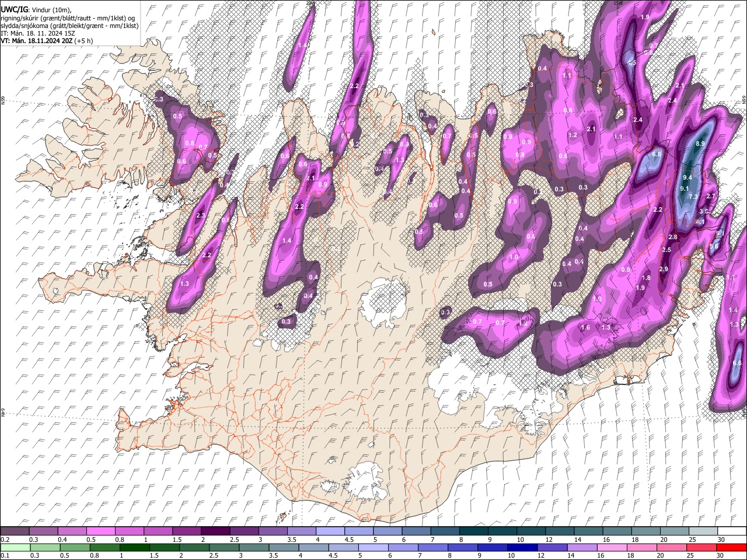Select the 'slydda/snjókoma' legend description line
This screenshot has width=747, height=560.
[69, 26]
